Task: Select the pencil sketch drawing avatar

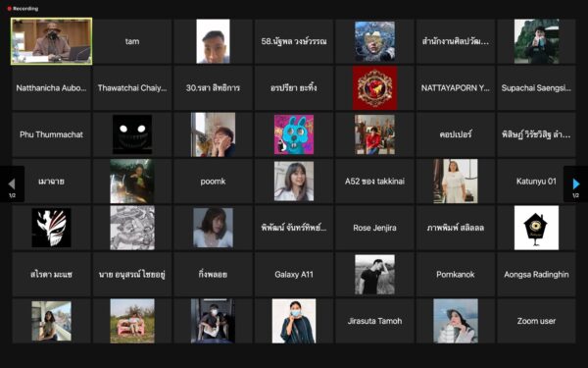Action: click(x=132, y=228)
